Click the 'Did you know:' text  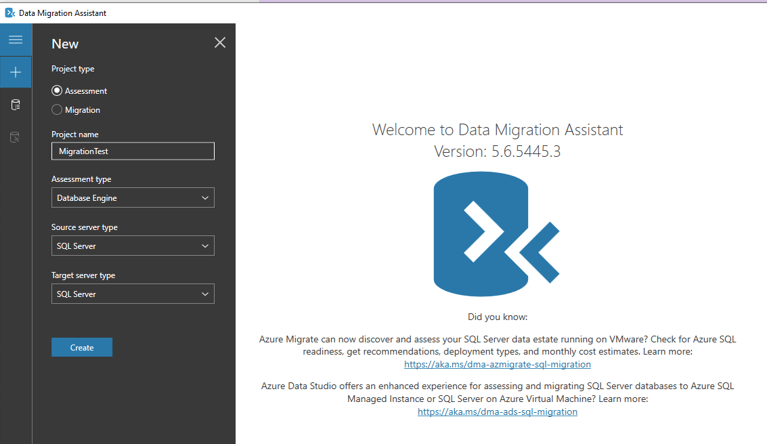(497, 317)
